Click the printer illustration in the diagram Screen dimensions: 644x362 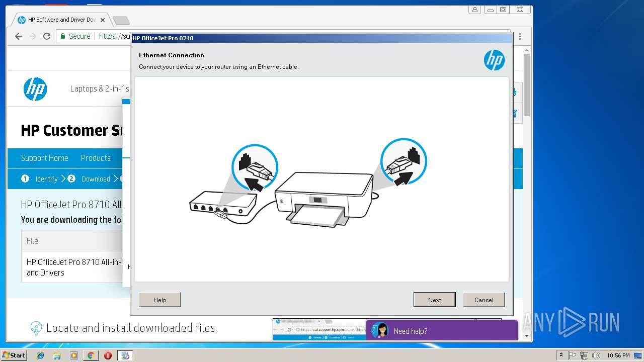coord(325,199)
